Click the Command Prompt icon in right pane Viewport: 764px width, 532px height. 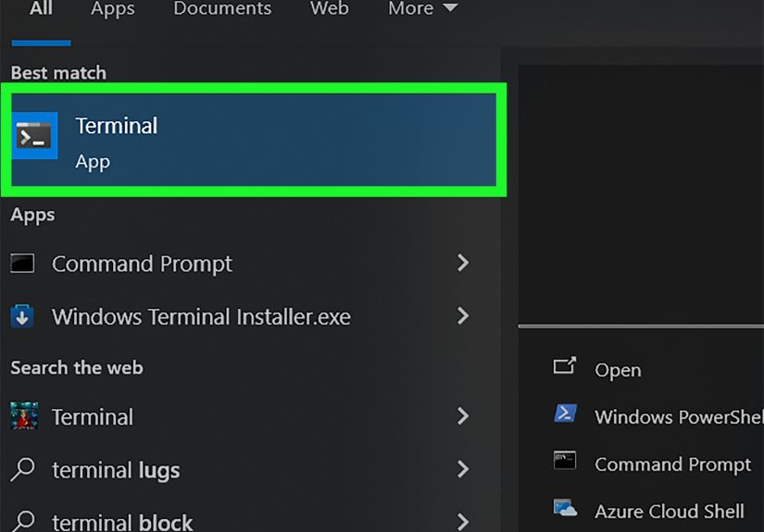pos(565,460)
